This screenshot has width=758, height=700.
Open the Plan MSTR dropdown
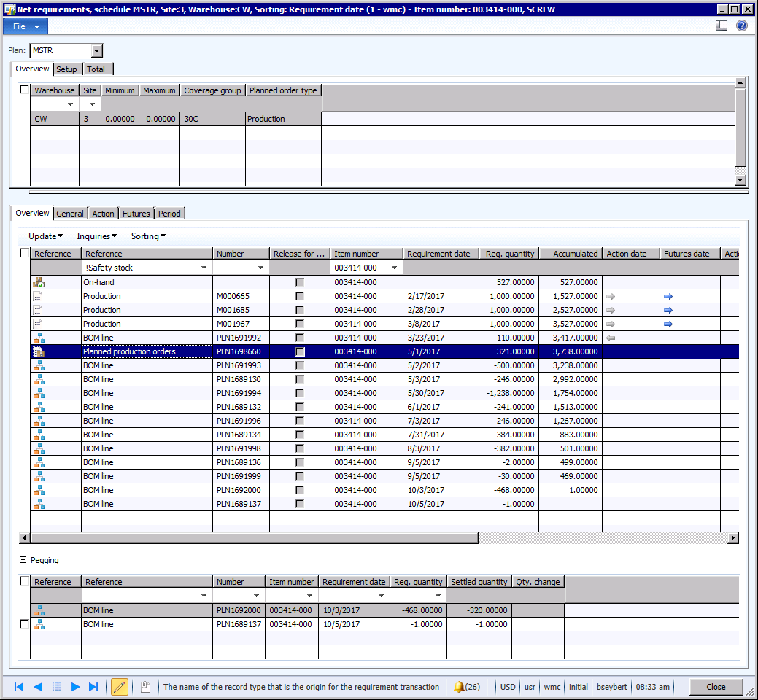click(x=97, y=51)
